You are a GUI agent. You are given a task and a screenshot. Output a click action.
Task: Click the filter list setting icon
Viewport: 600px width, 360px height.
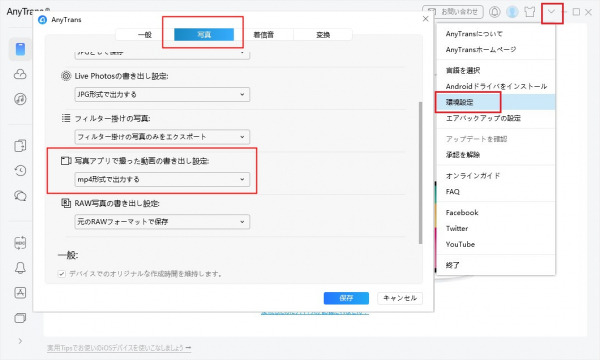click(66, 118)
